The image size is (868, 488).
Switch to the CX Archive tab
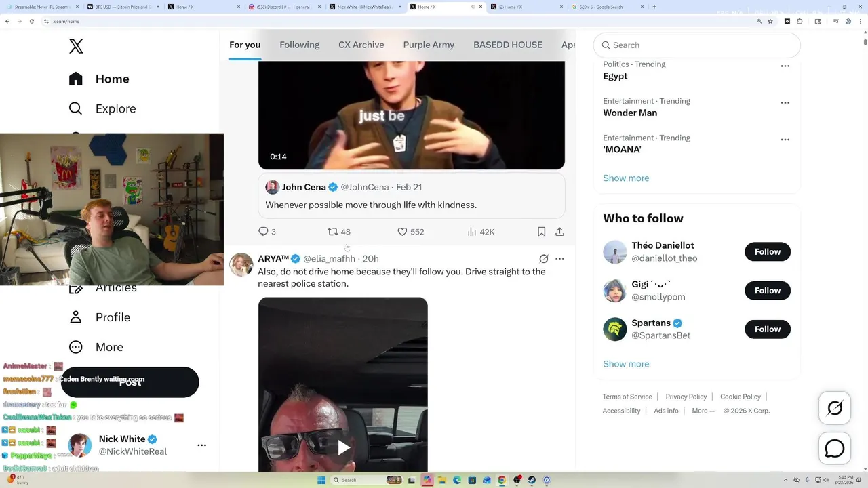coord(361,45)
